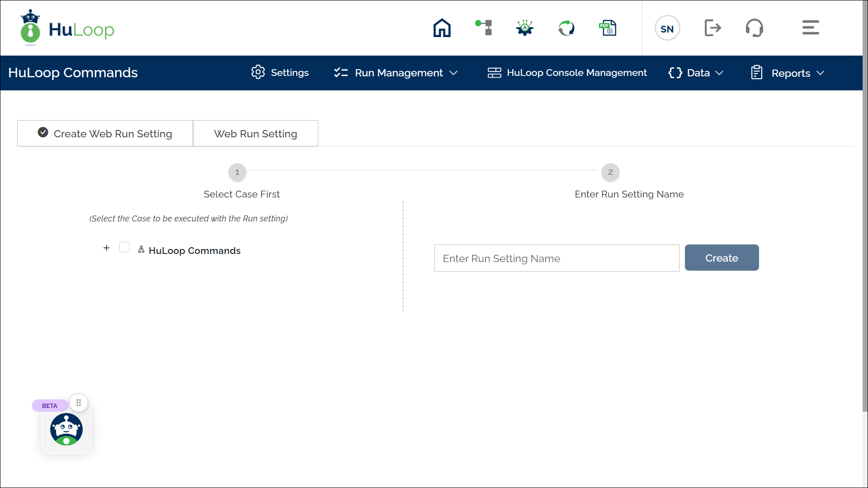Open the BETA robot chat assistant

point(66,429)
